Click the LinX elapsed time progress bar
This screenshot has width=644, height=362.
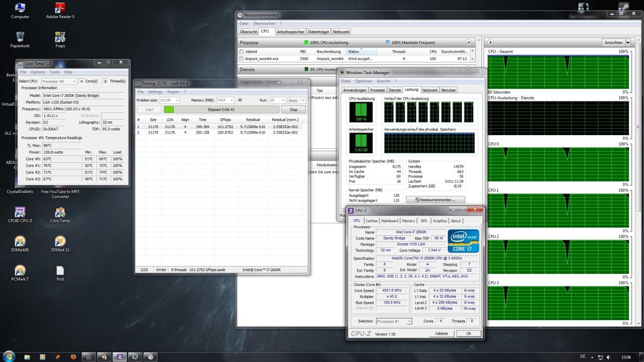pyautogui.click(x=222, y=109)
